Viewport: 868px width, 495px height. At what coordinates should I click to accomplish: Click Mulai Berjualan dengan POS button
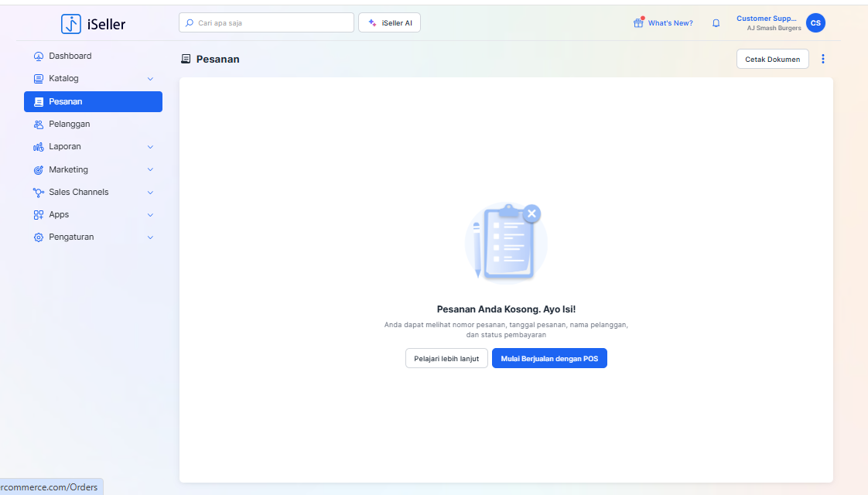[x=549, y=359]
